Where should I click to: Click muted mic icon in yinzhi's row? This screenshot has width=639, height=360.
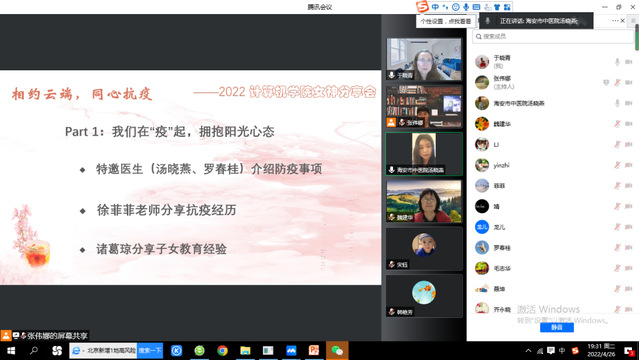pyautogui.click(x=617, y=165)
